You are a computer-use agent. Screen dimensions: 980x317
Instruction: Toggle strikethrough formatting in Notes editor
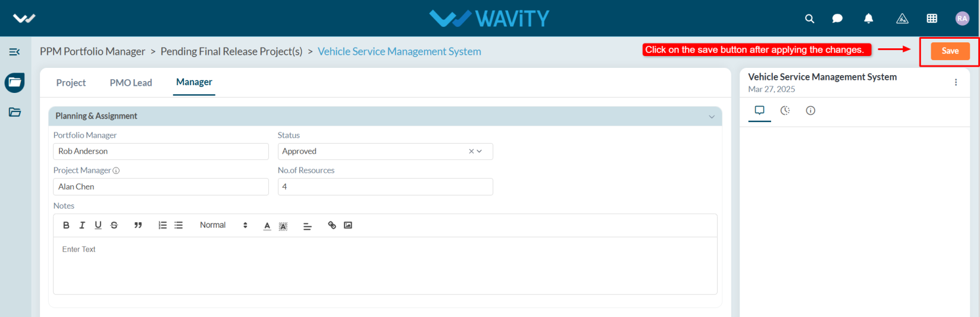[114, 225]
